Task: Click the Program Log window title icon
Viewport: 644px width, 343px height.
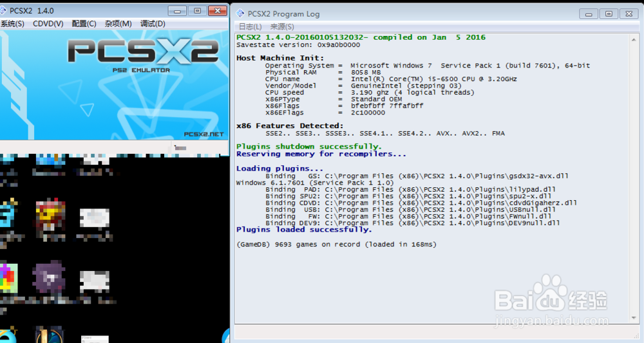Action: [240, 14]
